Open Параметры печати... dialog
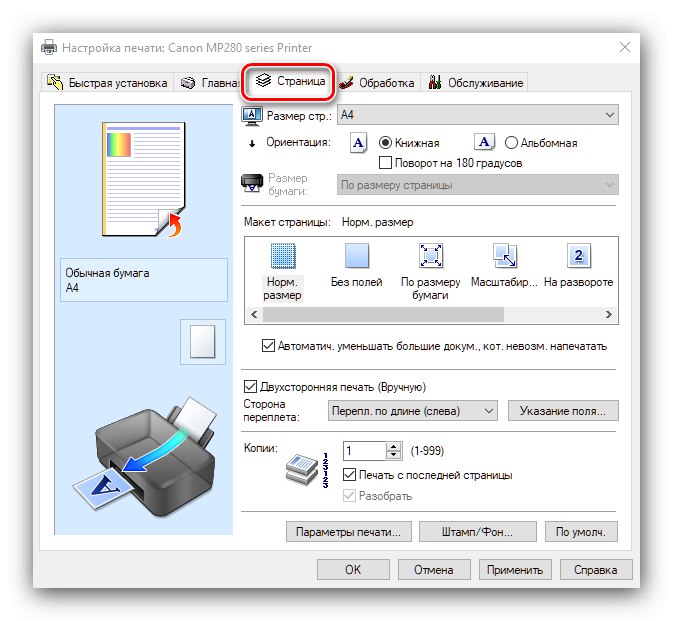 (x=349, y=532)
